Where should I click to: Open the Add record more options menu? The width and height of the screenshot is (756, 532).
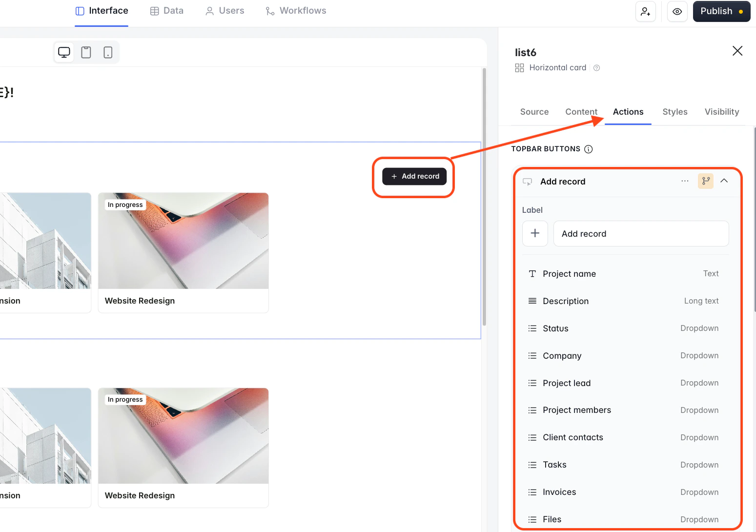click(x=685, y=181)
